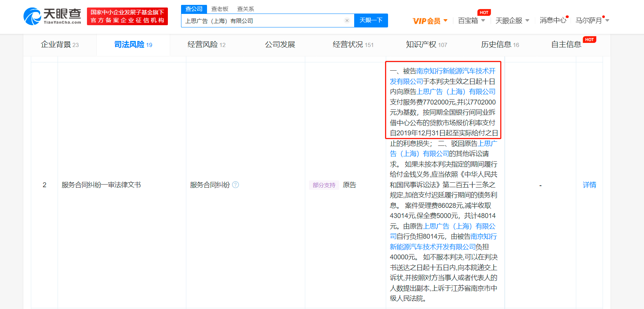
Task: Select the 查公司 search tab
Action: (194, 9)
